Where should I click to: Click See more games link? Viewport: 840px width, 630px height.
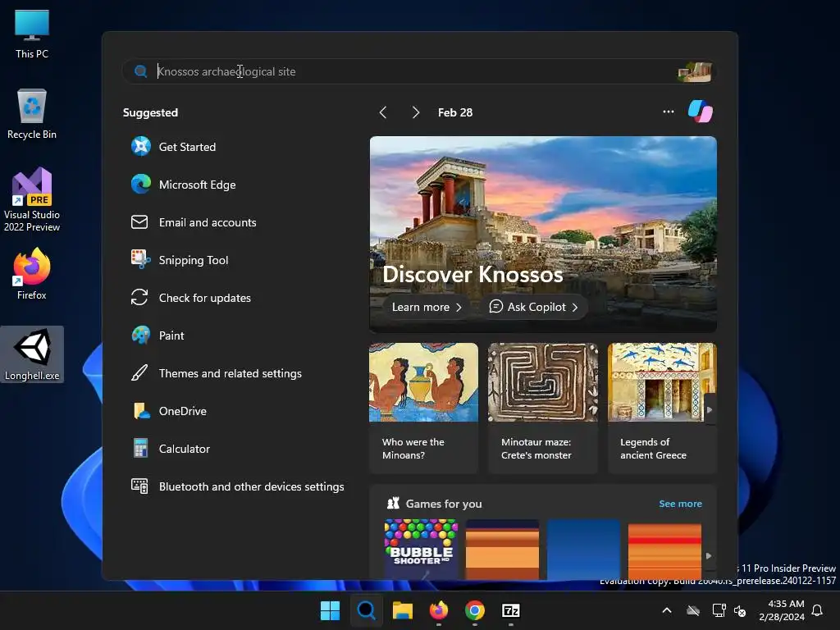click(680, 504)
